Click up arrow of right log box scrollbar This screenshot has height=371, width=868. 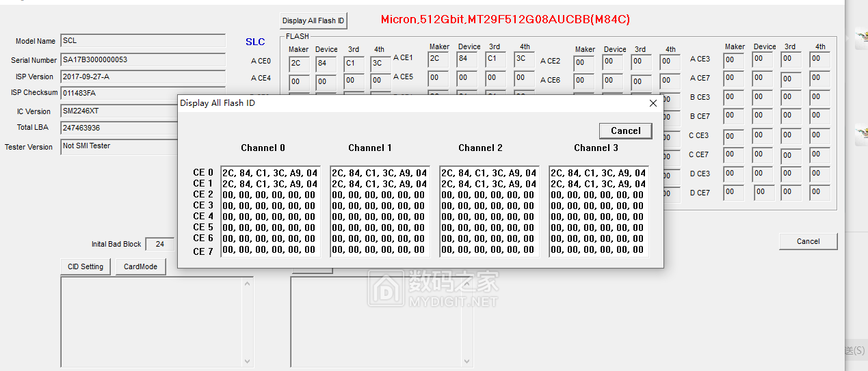click(x=467, y=283)
